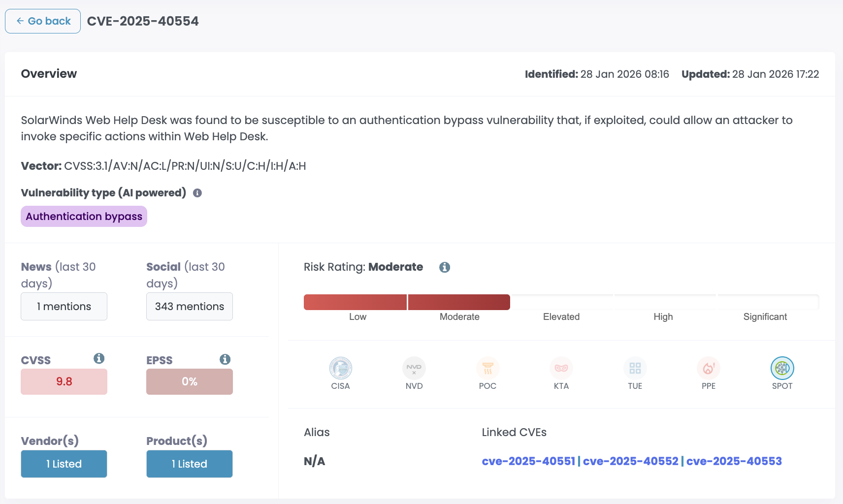This screenshot has height=504, width=843.
Task: Click the PPE indicator icon
Action: pos(709,368)
